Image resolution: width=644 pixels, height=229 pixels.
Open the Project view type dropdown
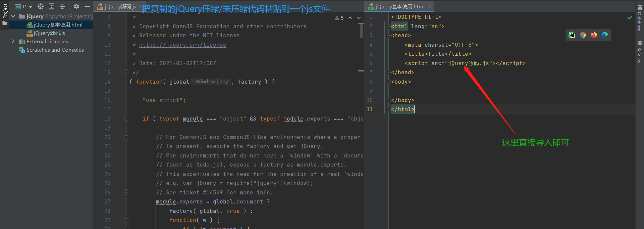[x=23, y=6]
